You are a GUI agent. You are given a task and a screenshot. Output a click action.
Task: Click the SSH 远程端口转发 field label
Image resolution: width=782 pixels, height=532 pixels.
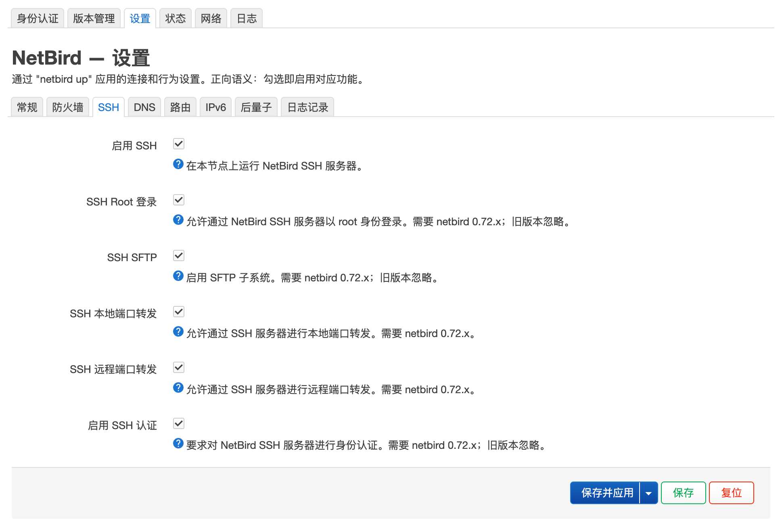(113, 369)
